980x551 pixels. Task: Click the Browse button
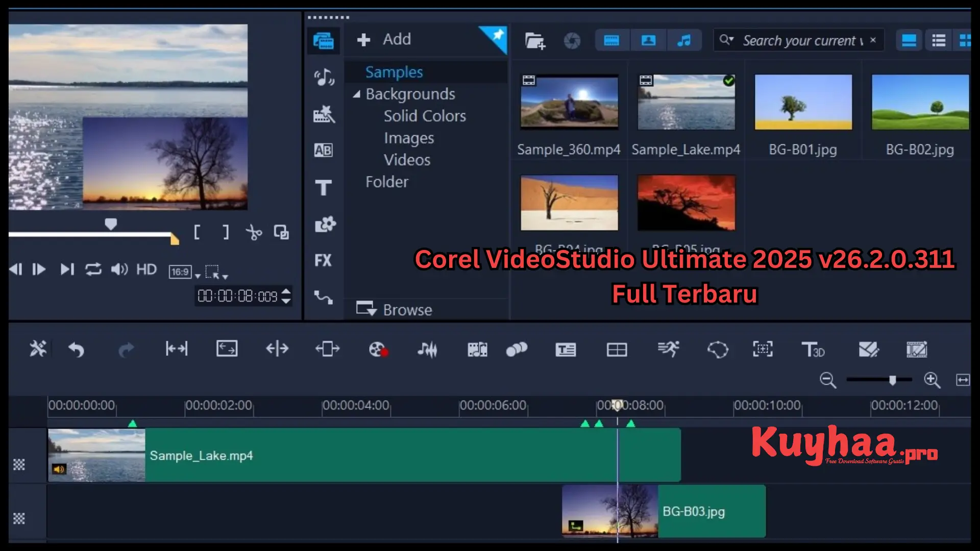click(x=394, y=309)
